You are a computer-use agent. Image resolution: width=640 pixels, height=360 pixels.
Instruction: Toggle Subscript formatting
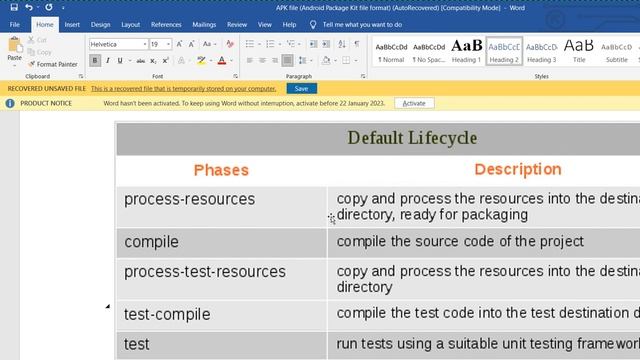153,61
